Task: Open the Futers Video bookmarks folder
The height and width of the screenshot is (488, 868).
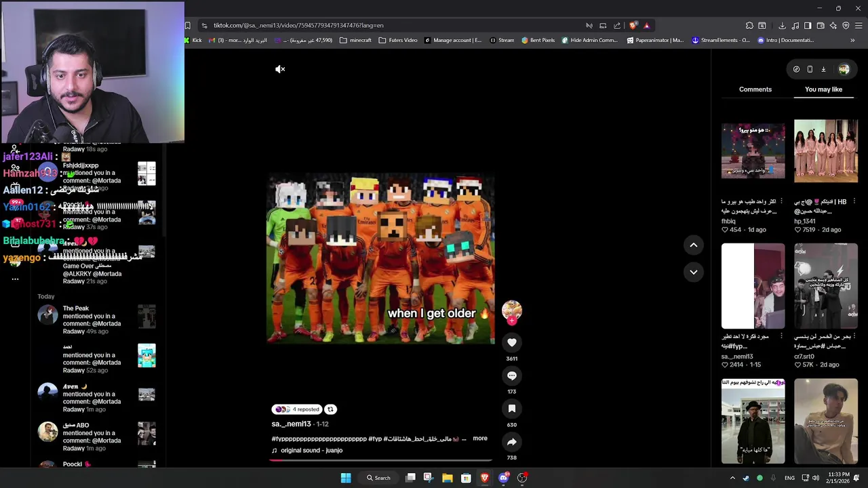Action: [x=398, y=40]
